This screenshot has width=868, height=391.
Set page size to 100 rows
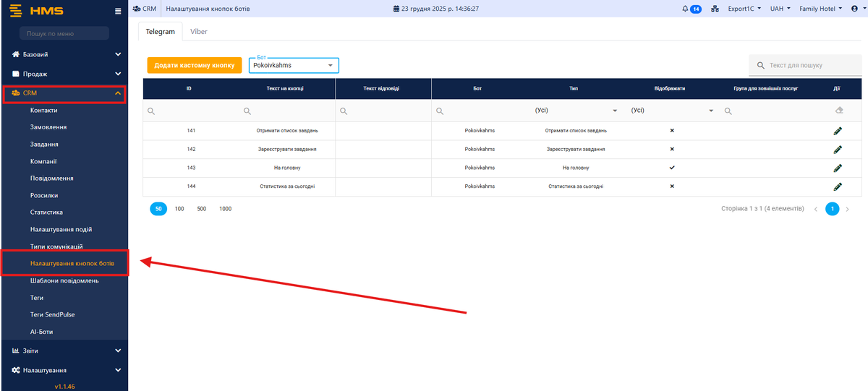(x=179, y=208)
